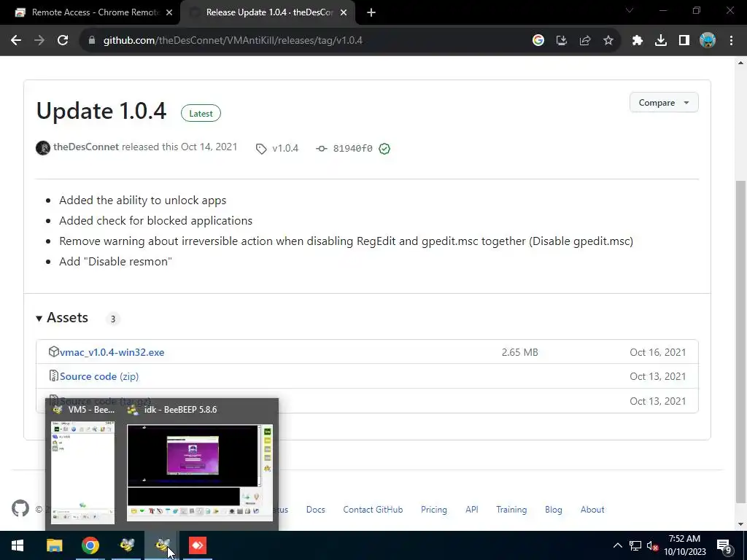The width and height of the screenshot is (747, 560).
Task: Open the muted volume tray icon
Action: click(x=653, y=545)
